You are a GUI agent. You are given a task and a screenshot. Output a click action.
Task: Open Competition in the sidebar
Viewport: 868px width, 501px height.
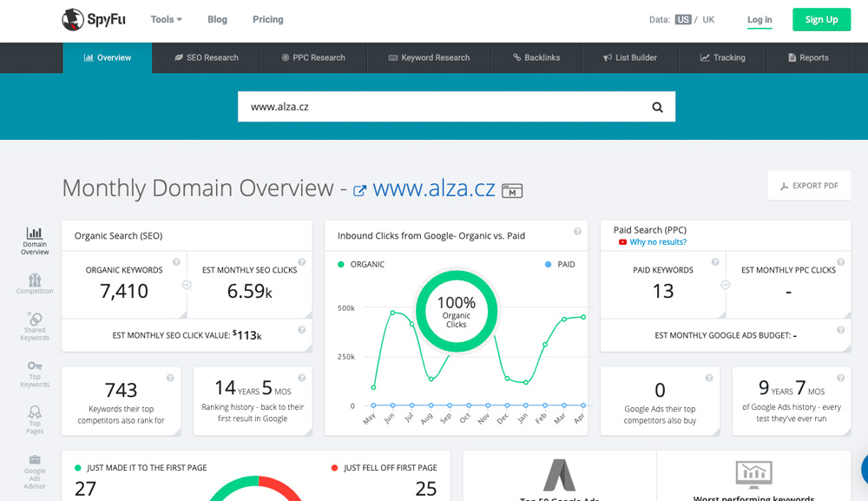tap(35, 283)
